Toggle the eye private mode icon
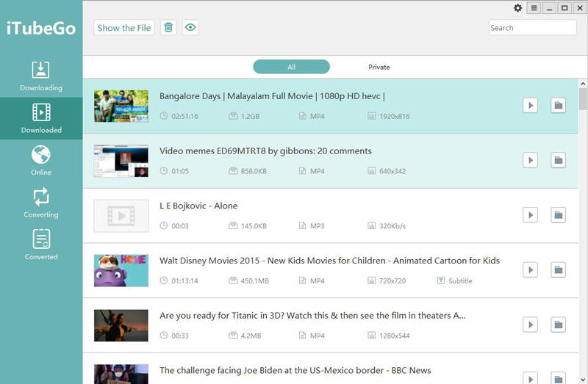 [190, 27]
